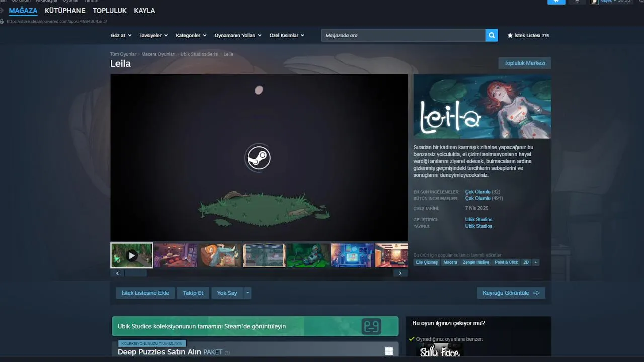Open İstek Listesi 376 link
Screen dimensions: 644x362
pos(528,36)
